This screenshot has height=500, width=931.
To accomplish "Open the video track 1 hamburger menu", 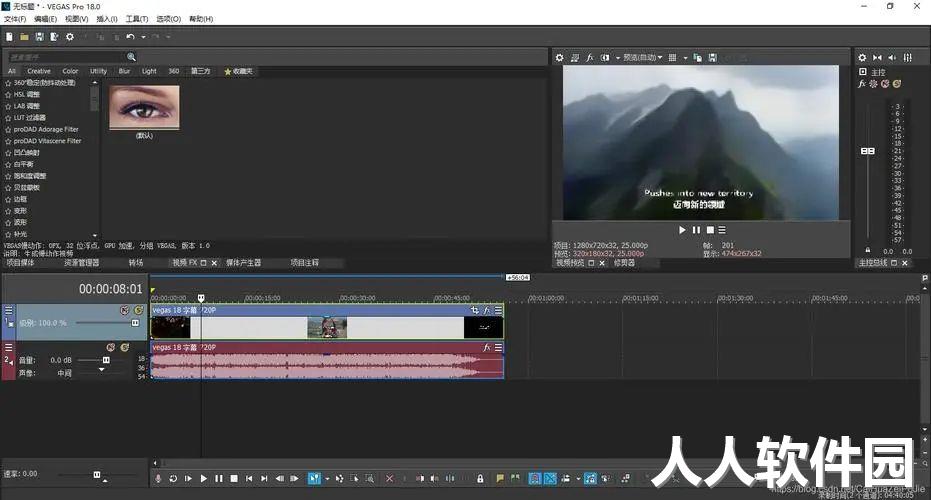I will pos(8,310).
